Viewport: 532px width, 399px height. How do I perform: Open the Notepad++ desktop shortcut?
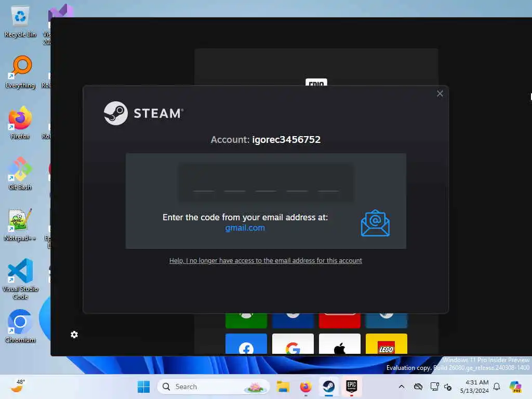[20, 224]
